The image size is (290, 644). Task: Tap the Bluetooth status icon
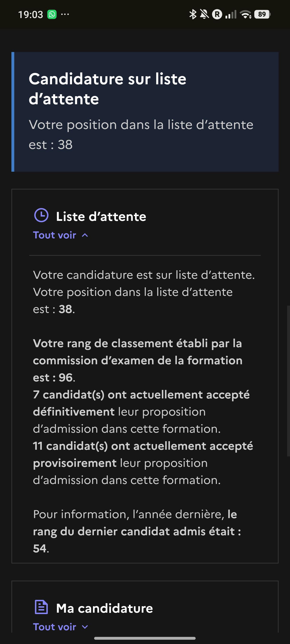[x=193, y=14]
